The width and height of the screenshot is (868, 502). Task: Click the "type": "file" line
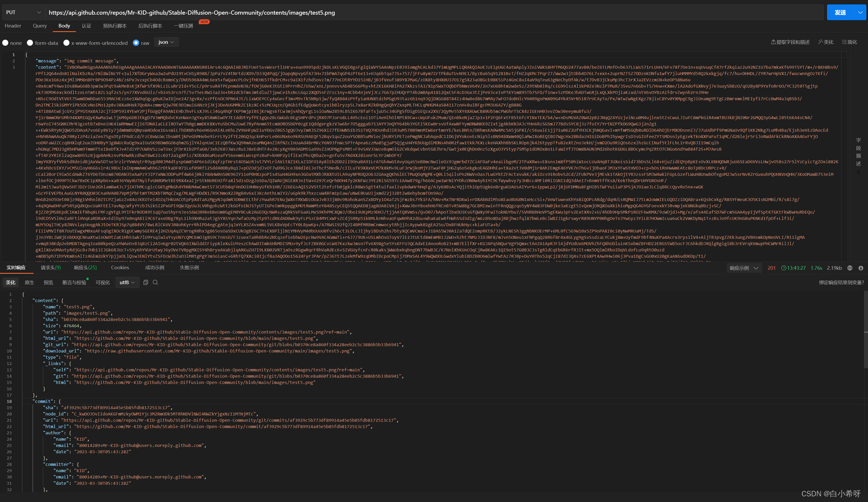(x=62, y=357)
